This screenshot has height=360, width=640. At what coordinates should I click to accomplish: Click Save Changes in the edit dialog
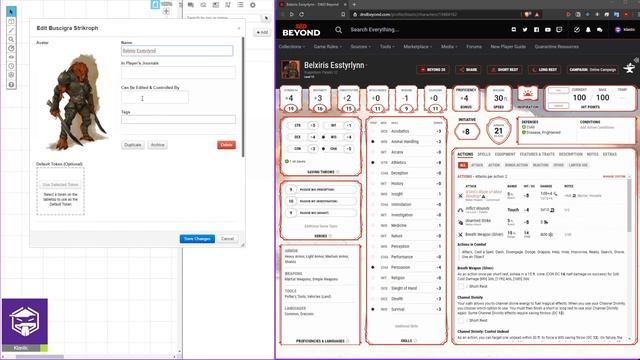(197, 239)
